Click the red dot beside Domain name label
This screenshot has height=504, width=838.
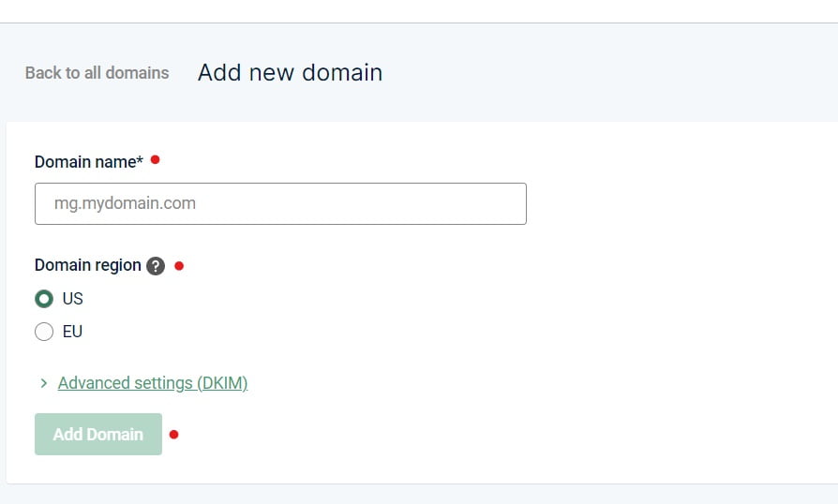[155, 159]
